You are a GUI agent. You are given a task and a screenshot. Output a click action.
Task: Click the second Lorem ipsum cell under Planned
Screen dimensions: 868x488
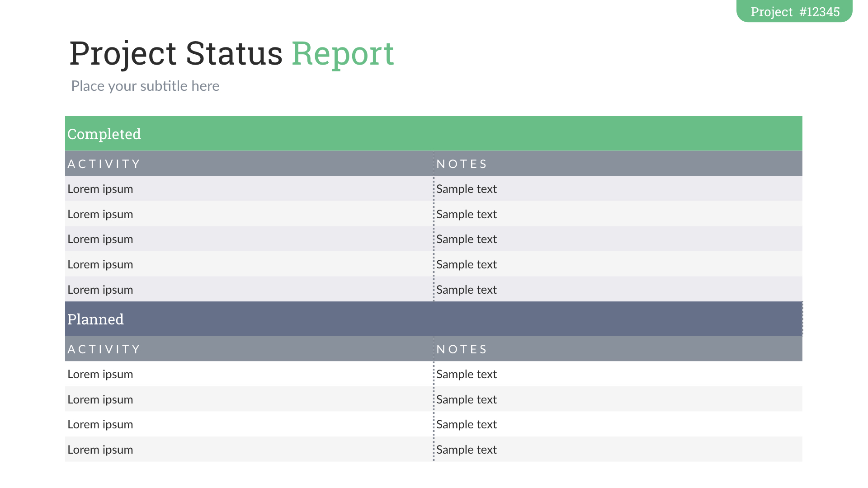coord(100,399)
